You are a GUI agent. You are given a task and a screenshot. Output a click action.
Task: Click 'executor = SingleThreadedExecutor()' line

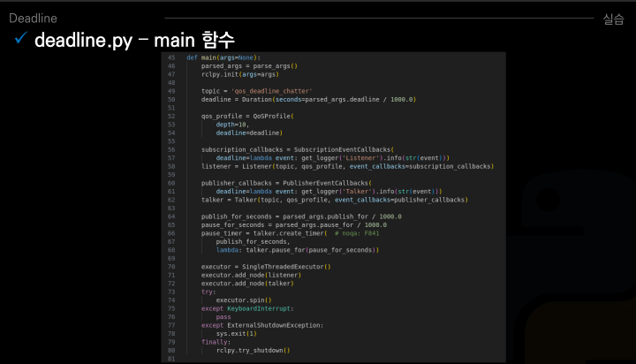point(266,267)
